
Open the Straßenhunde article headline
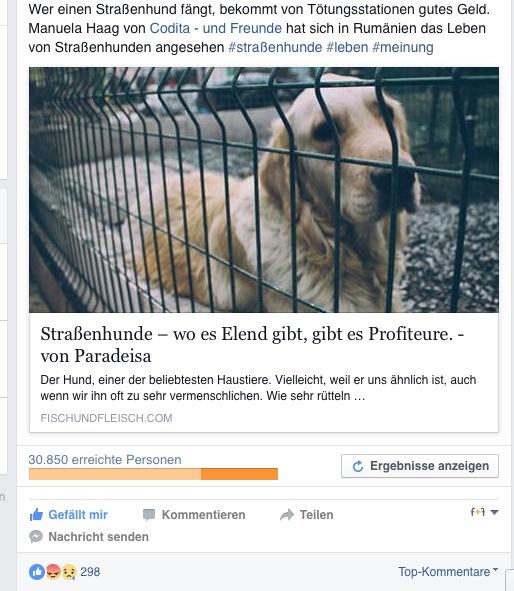(252, 344)
